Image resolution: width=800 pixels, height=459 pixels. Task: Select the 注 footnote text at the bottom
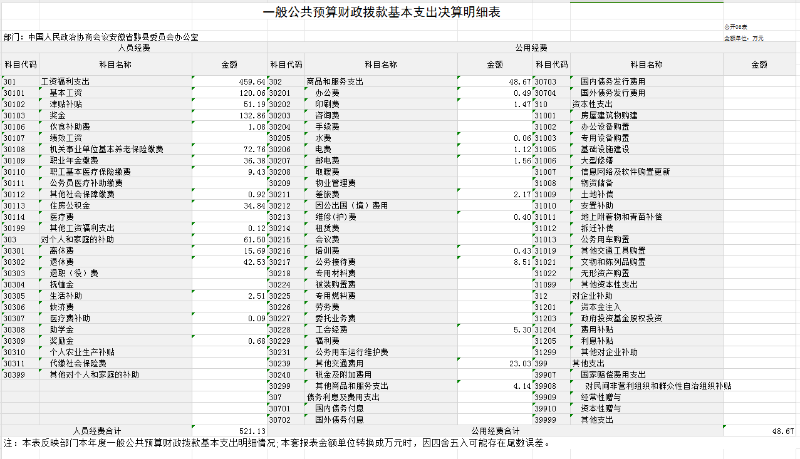point(280,442)
